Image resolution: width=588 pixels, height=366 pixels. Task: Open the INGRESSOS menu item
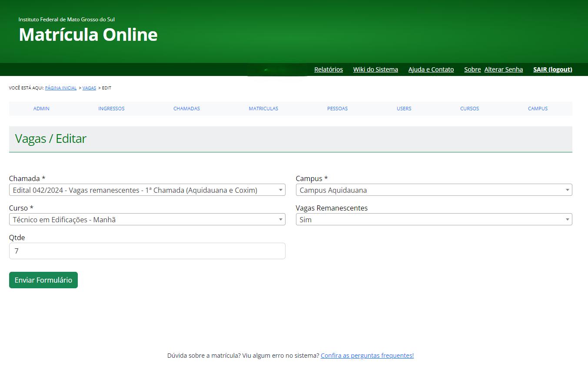click(x=111, y=109)
